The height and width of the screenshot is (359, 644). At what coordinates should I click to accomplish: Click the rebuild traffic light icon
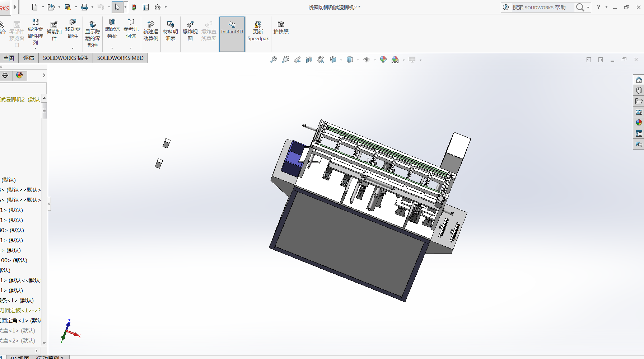pyautogui.click(x=134, y=7)
